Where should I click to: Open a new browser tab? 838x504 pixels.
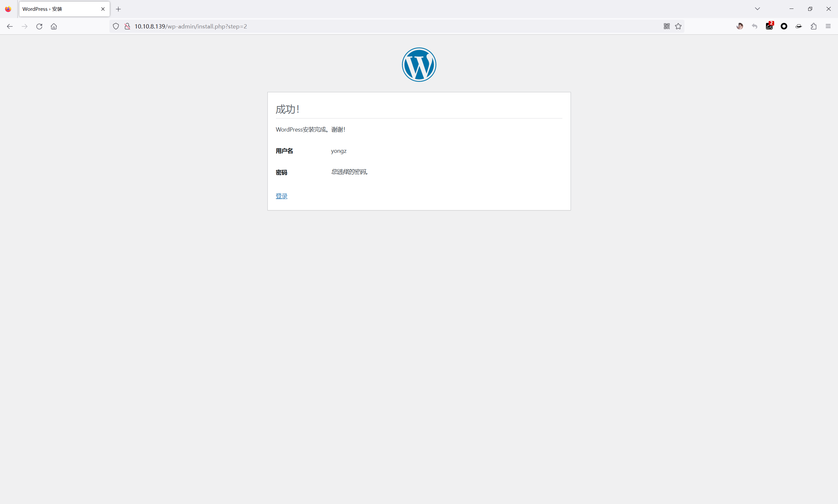click(118, 9)
